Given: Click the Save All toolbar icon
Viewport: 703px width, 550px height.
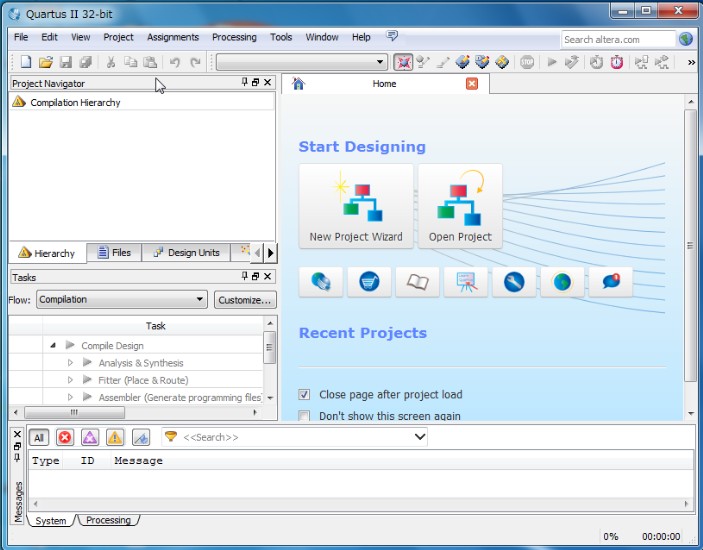Looking at the screenshot, I should click(x=86, y=62).
